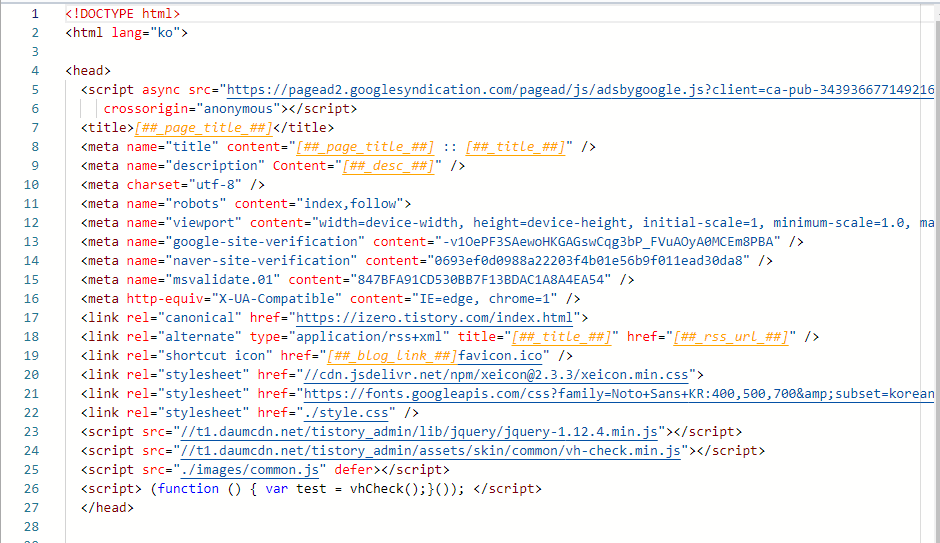Image resolution: width=940 pixels, height=543 pixels.
Task: Click crossorigin="anonymous" attribute text
Action: coord(192,108)
